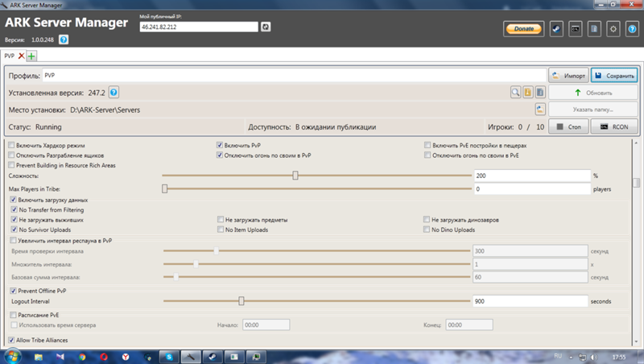Enable Расписание PvE checkbox
Viewport: 644px width, 364px height.
tap(14, 315)
